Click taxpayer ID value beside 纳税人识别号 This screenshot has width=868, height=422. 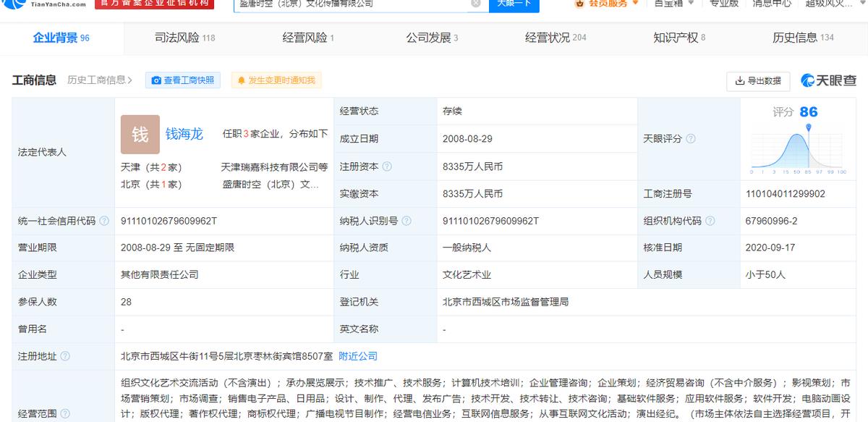coord(490,221)
